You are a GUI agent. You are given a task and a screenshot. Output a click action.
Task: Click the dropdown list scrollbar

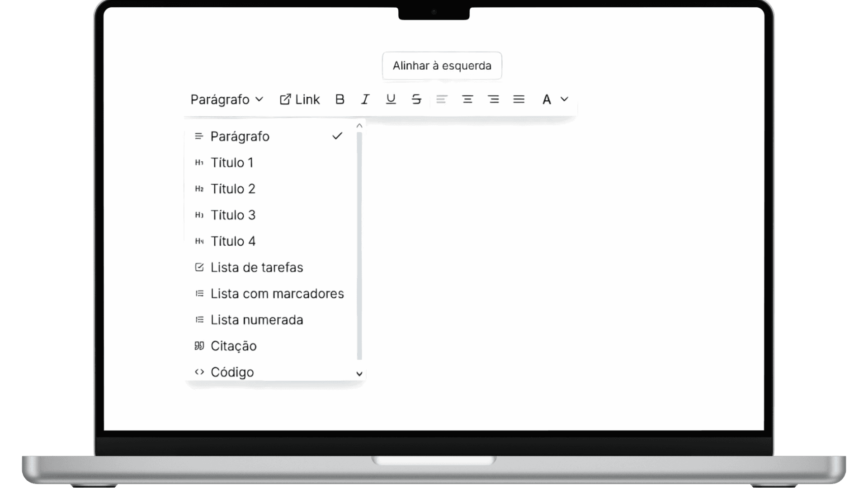click(x=359, y=246)
